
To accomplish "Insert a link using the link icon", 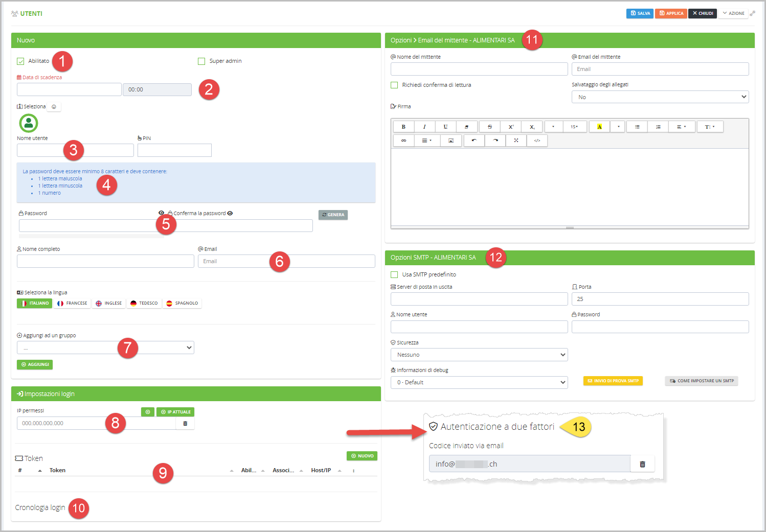I will tap(403, 141).
